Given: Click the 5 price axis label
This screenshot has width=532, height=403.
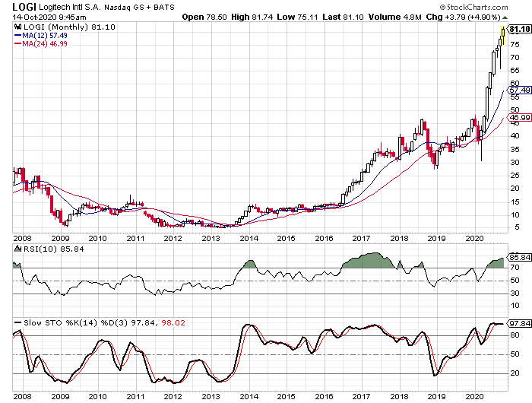Looking at the screenshot, I should coord(517,227).
